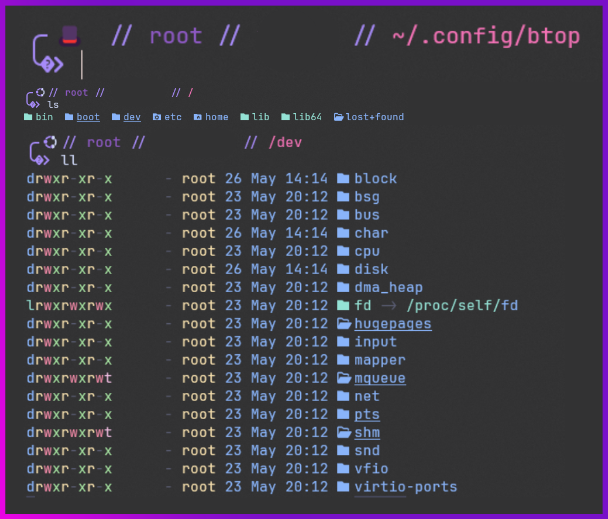Click the symlink folder icon next to fd
The width and height of the screenshot is (608, 519).
343,306
